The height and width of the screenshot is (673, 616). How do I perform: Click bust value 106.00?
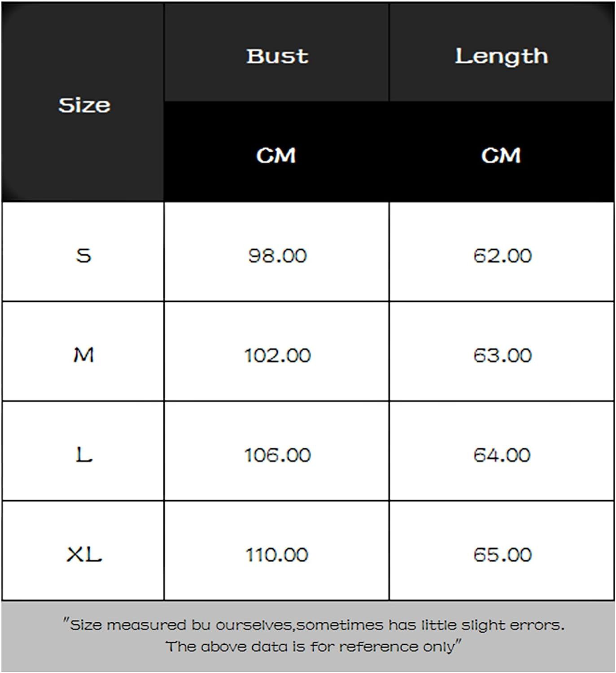(x=277, y=455)
